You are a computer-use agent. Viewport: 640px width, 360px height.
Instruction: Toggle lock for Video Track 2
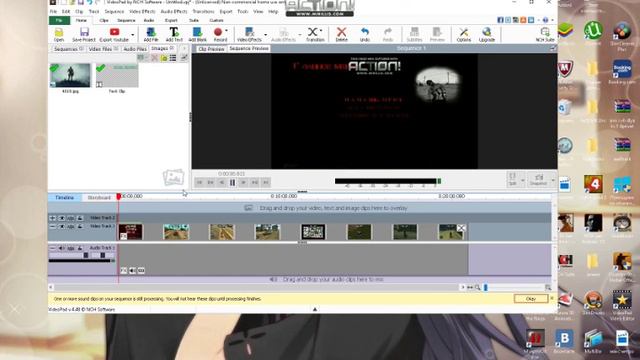[80, 218]
